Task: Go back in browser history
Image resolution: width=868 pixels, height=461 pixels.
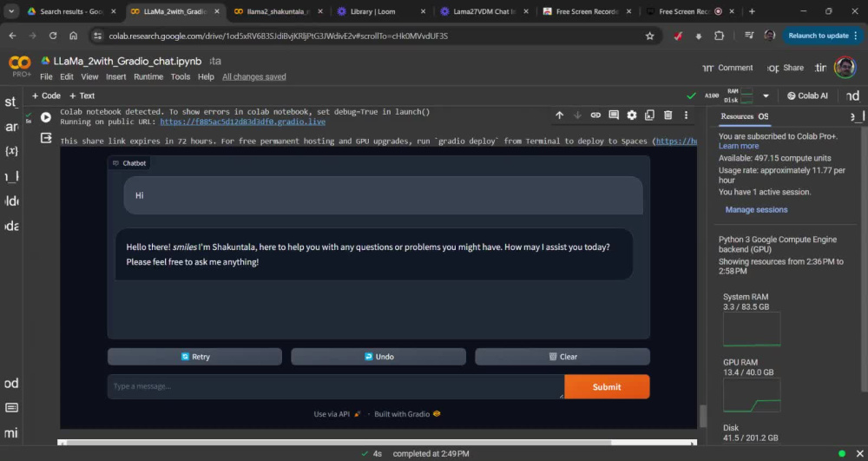Action: (x=12, y=36)
